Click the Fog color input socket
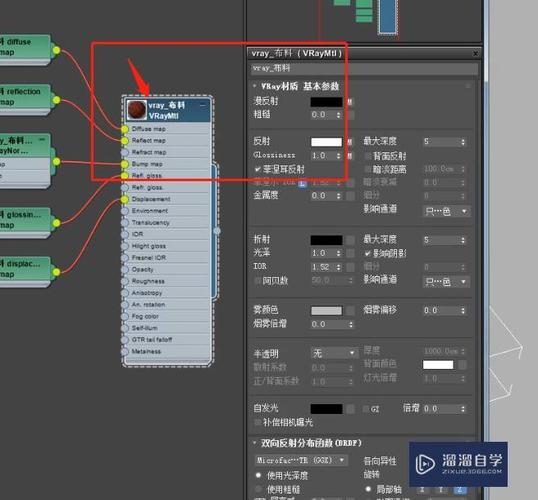Image resolution: width=538 pixels, height=500 pixels. click(x=125, y=316)
